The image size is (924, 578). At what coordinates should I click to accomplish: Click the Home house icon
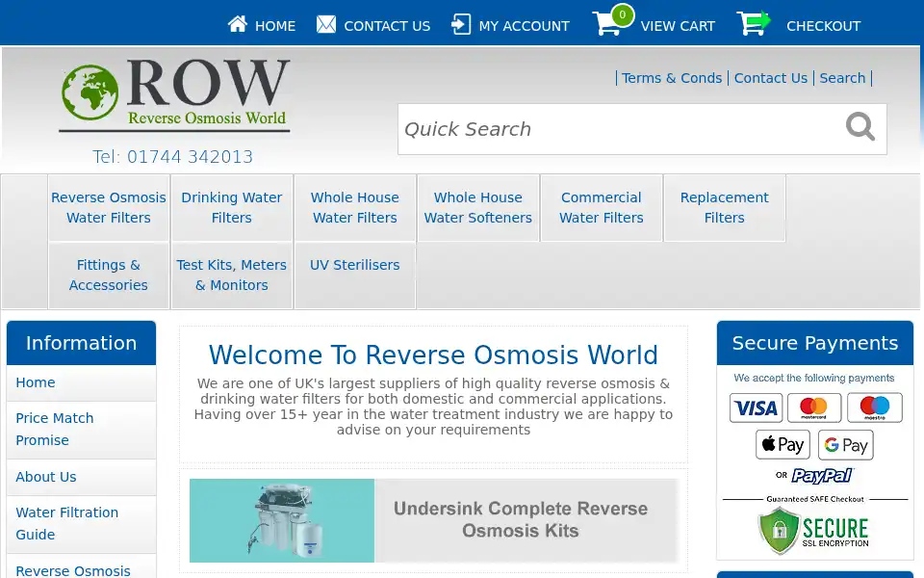[x=238, y=24]
